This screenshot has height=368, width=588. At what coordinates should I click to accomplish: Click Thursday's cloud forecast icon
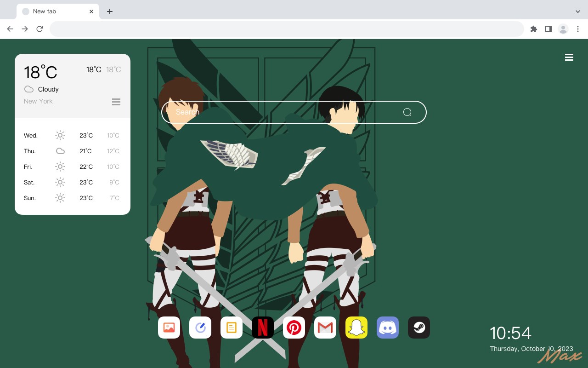tap(60, 151)
